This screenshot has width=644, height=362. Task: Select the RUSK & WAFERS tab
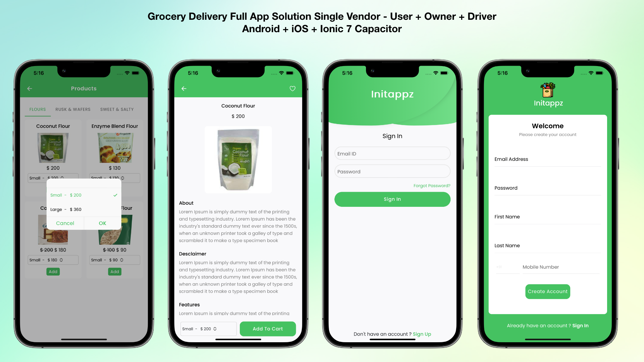pyautogui.click(x=72, y=109)
